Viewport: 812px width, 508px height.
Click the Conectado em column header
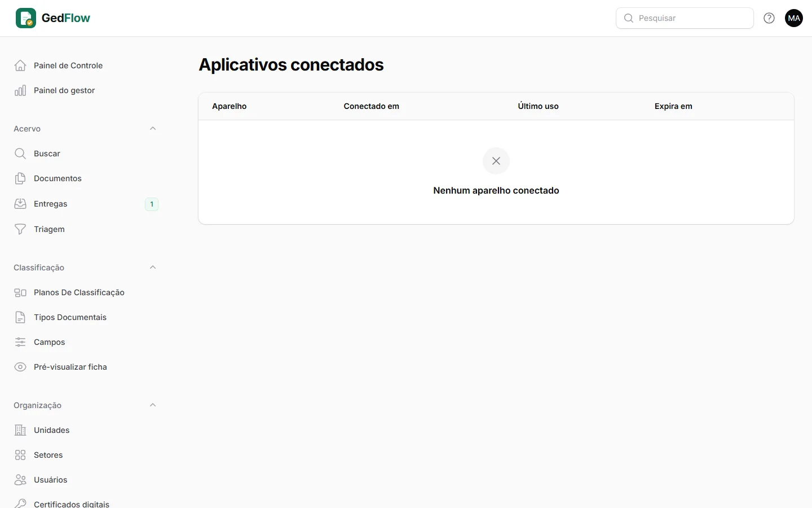click(372, 106)
